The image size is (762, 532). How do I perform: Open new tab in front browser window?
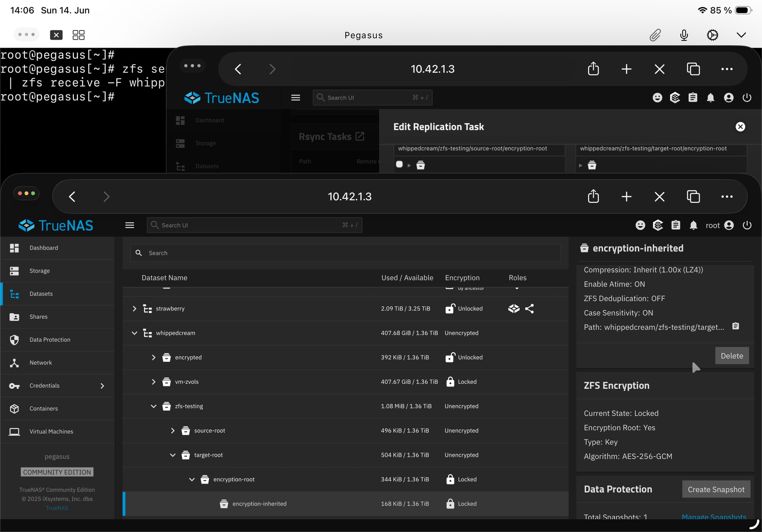tap(626, 197)
